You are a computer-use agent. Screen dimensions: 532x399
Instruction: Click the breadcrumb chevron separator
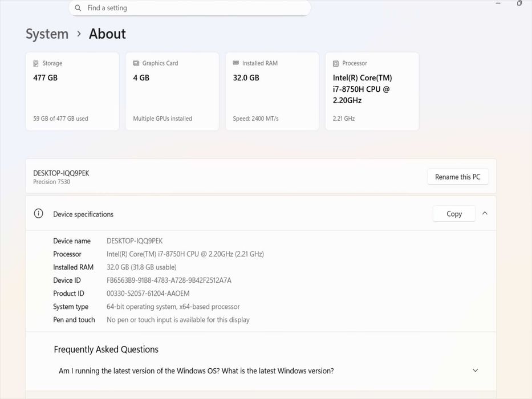pos(79,34)
